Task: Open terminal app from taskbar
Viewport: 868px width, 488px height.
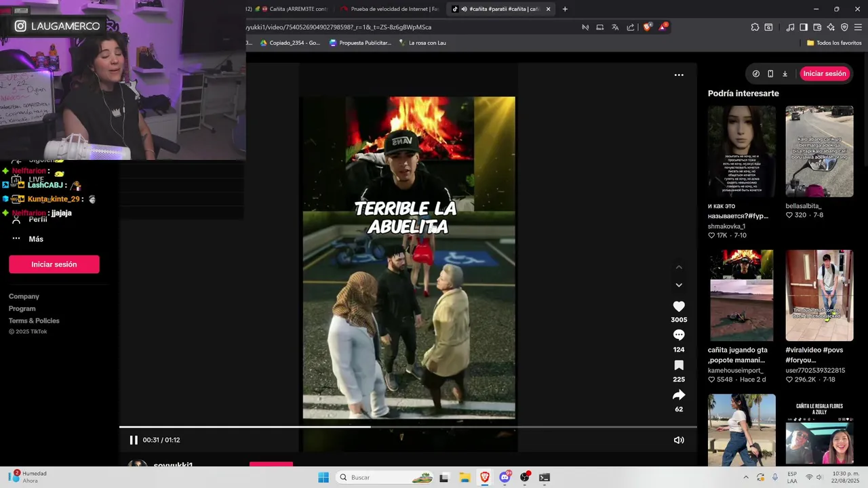Action: (545, 477)
